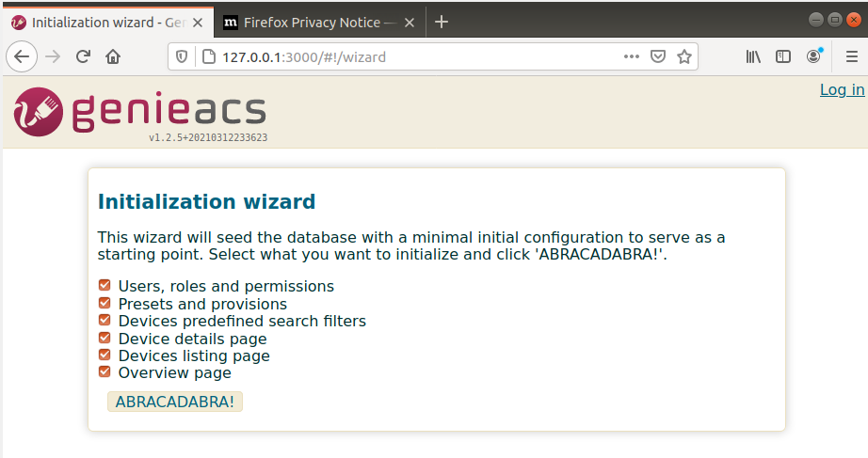Uncheck Overview page checkbox
Viewport: 868px width, 458px height.
point(104,371)
